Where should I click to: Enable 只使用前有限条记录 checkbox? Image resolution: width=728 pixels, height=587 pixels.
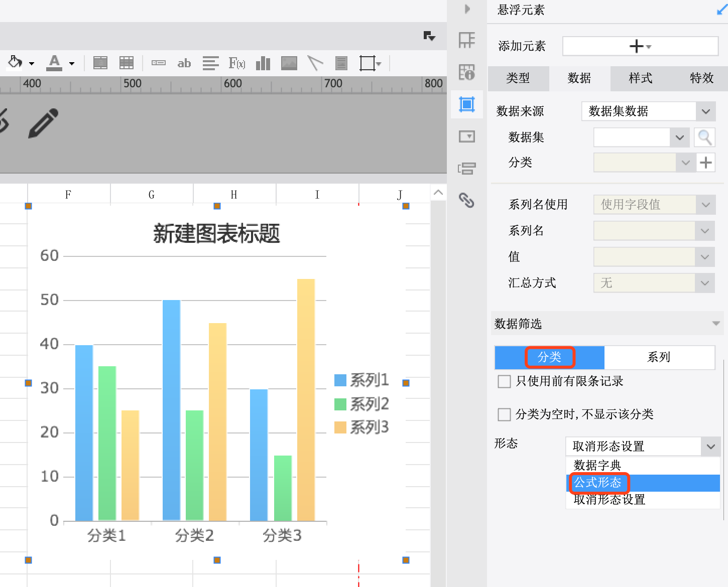(x=504, y=381)
